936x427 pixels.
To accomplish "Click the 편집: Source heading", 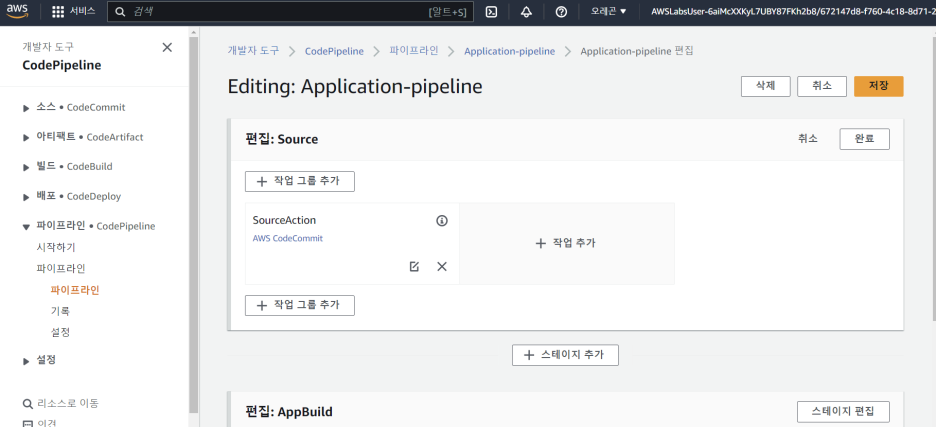I will [x=282, y=140].
